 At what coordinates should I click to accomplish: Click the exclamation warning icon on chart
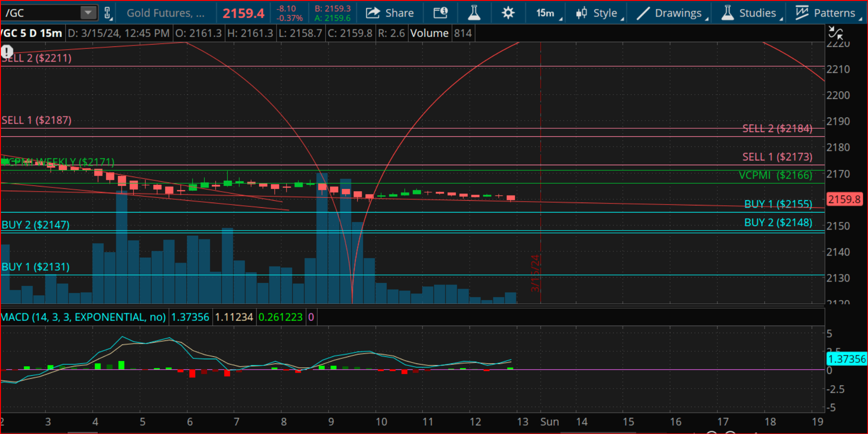(7, 51)
